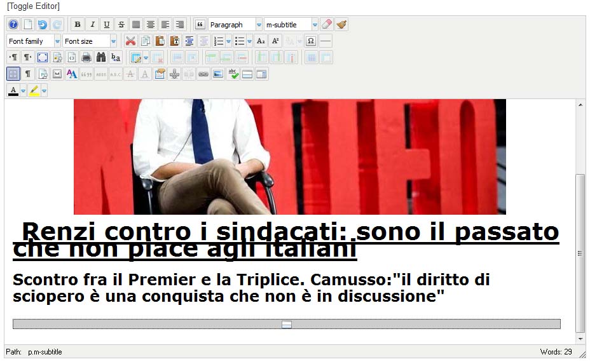Expand the Font family dropdown
The height and width of the screenshot is (364, 590).
click(x=57, y=41)
